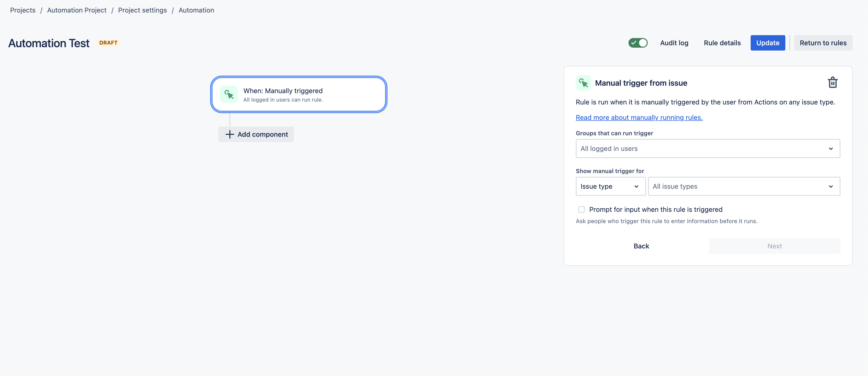The width and height of the screenshot is (868, 376).
Task: Check Prompt for input when triggered box
Action: point(581,209)
